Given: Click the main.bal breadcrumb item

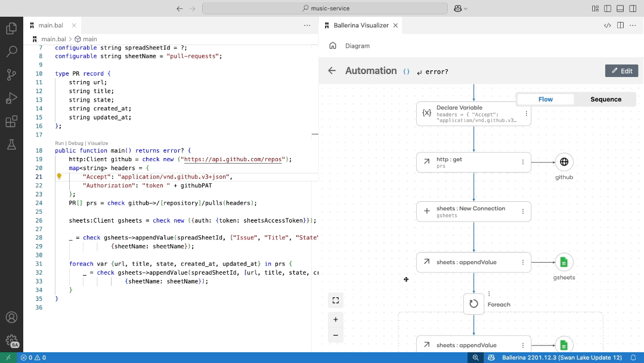Looking at the screenshot, I should click(x=54, y=39).
